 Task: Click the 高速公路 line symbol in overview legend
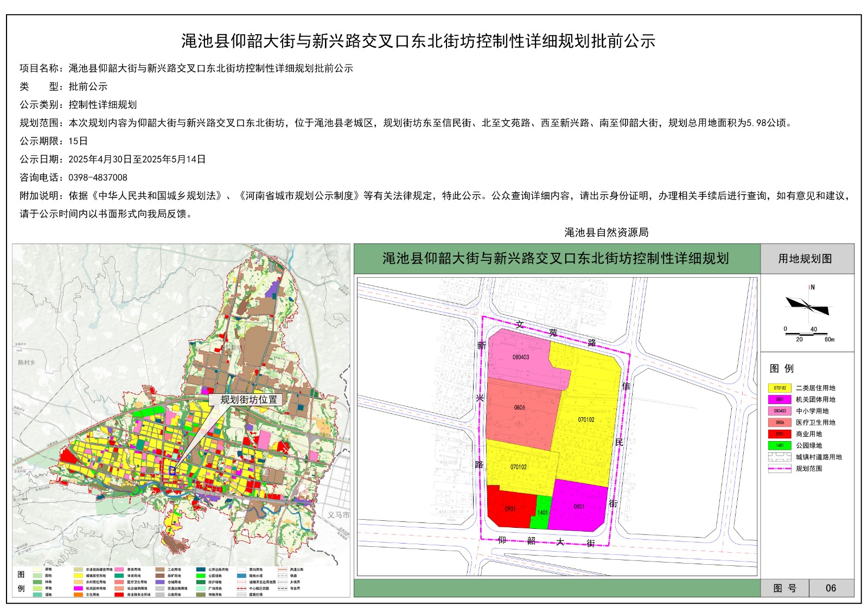283,570
